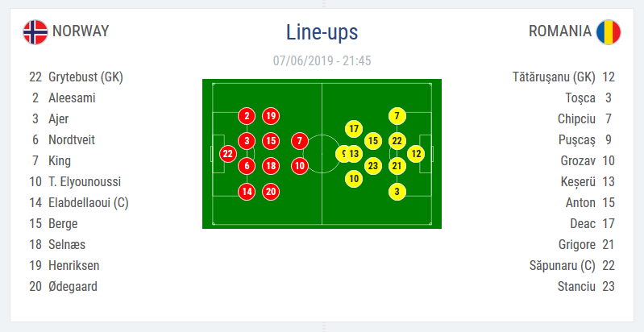The height and width of the screenshot is (332, 644).
Task: Click the Norway flag icon
Action: pyautogui.click(x=35, y=32)
